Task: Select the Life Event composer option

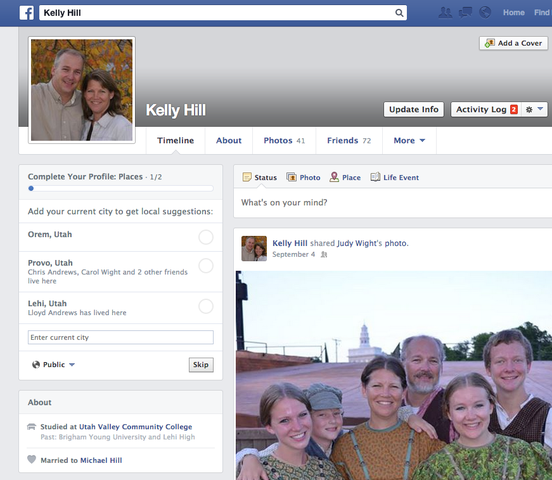Action: tap(395, 177)
